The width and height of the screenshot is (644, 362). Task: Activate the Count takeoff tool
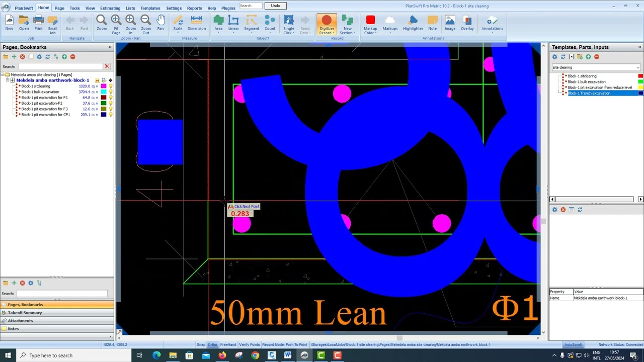point(270,23)
